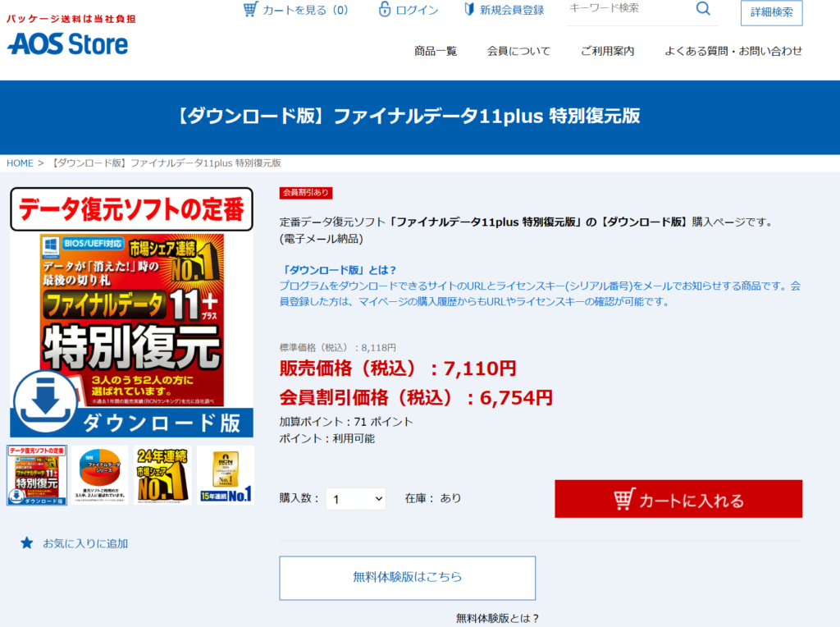Select the 24年連続 No.1 thumbnail
This screenshot has height=627, width=840.
162,475
